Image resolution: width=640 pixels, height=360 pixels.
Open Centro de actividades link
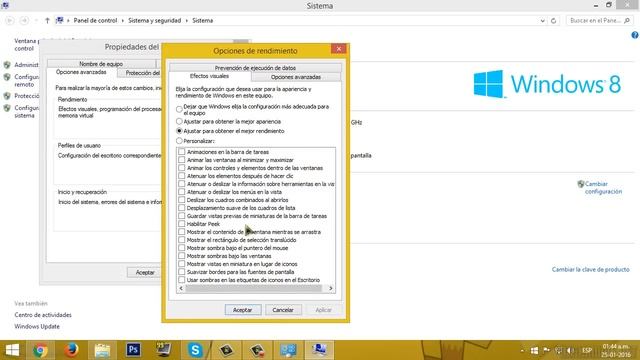tap(43, 315)
